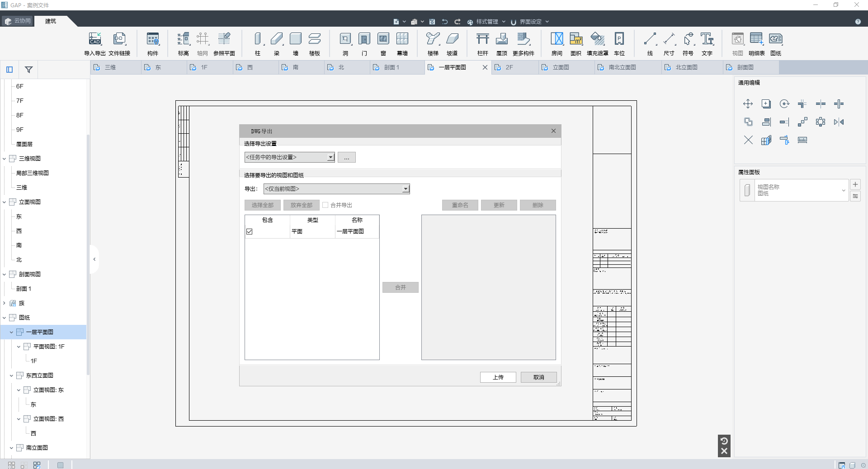Close the DWG导出 dialog
This screenshot has width=868, height=469.
[553, 131]
